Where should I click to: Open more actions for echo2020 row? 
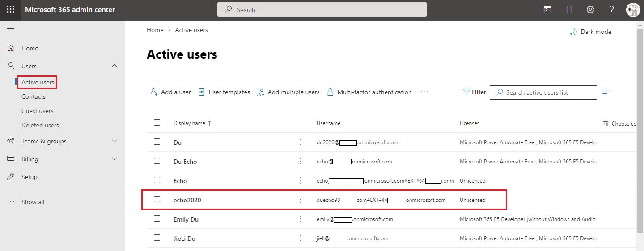coord(301,200)
